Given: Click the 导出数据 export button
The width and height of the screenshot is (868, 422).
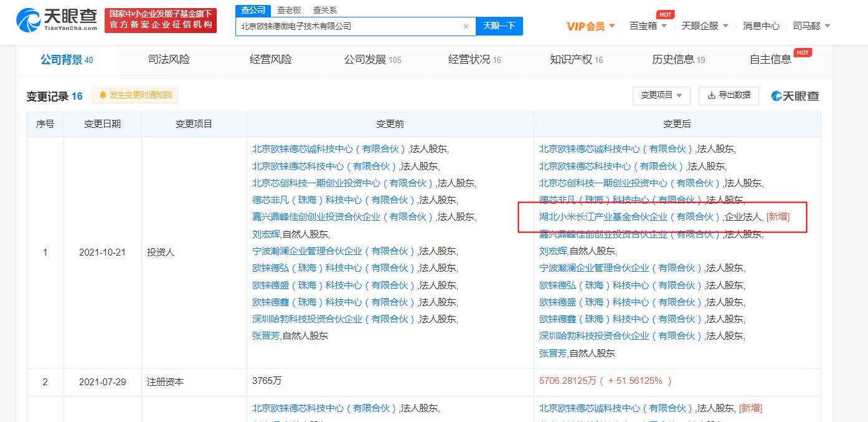Looking at the screenshot, I should (729, 95).
